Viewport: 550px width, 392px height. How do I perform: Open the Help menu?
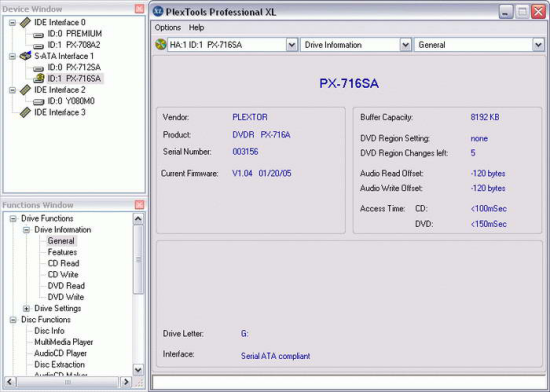[x=196, y=27]
